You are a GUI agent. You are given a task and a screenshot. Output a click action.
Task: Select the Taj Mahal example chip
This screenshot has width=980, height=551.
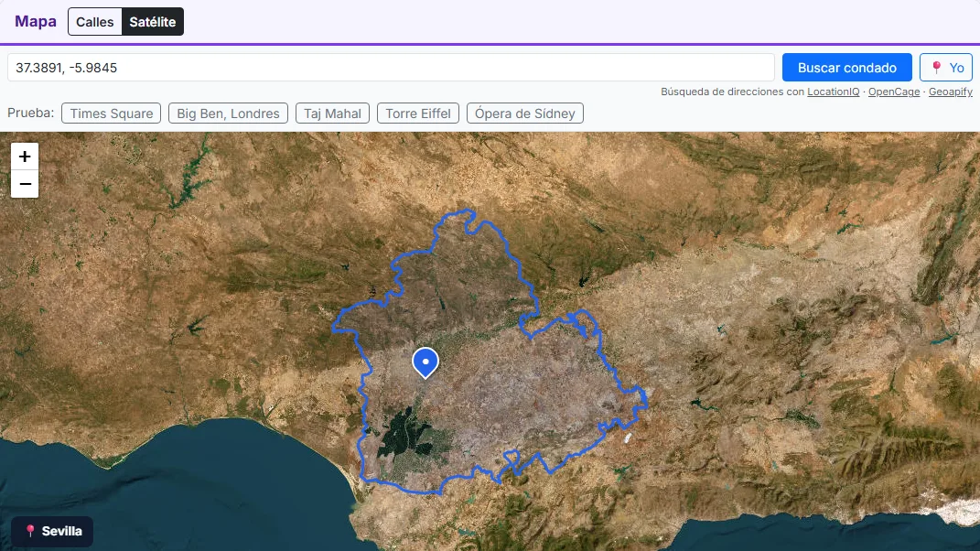click(x=332, y=113)
